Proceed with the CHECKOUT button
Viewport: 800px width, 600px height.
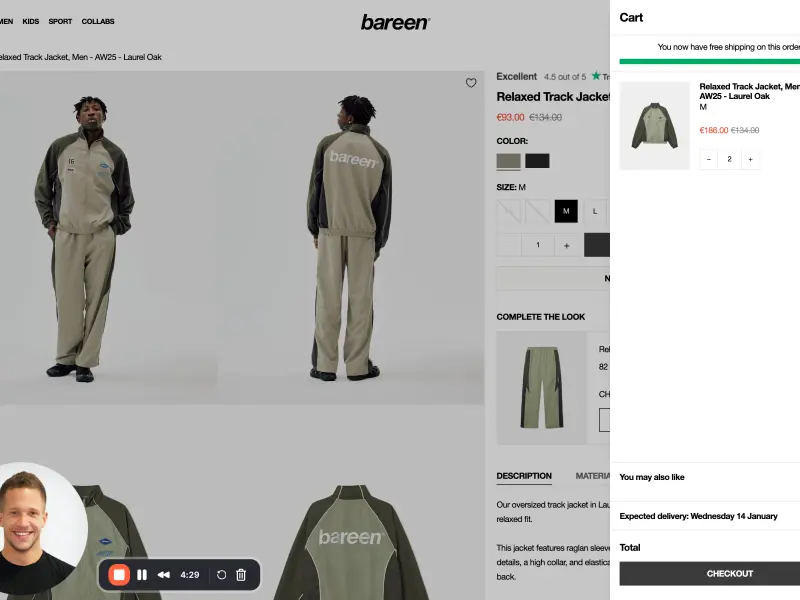click(x=709, y=573)
